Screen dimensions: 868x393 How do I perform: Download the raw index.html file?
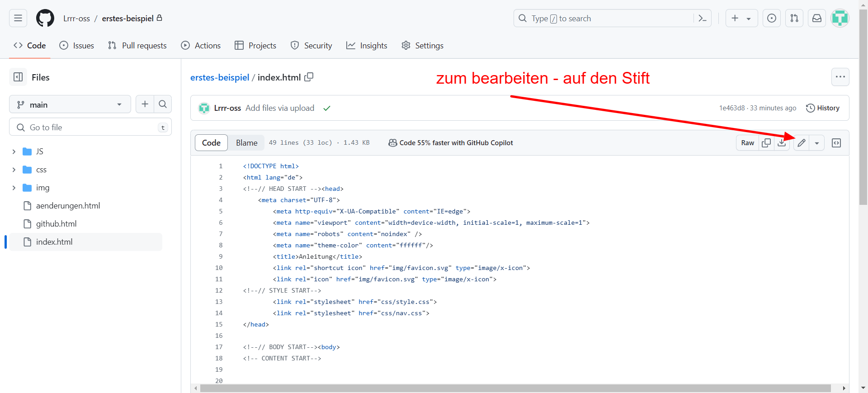pyautogui.click(x=782, y=143)
